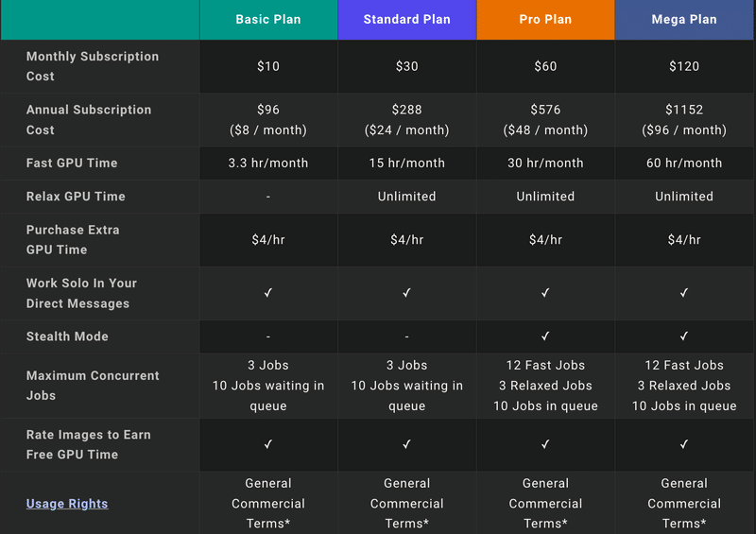This screenshot has height=534, width=756.
Task: Click the $1152 annual cost cell
Action: (684, 120)
